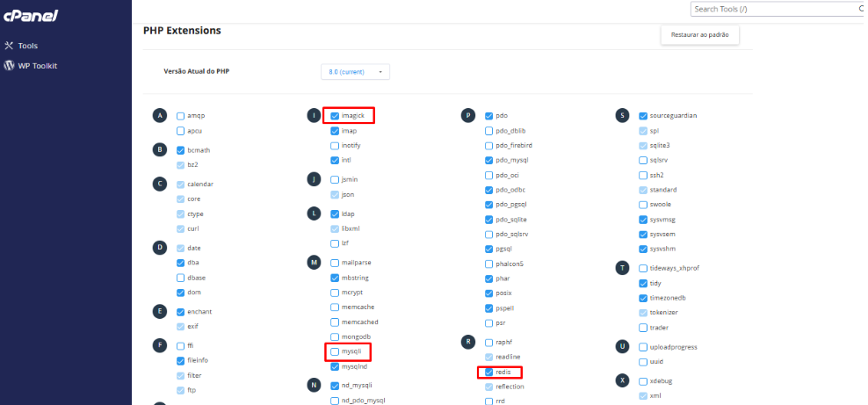The width and height of the screenshot is (868, 405).
Task: Uncheck the sourceguardian extension
Action: click(x=643, y=116)
